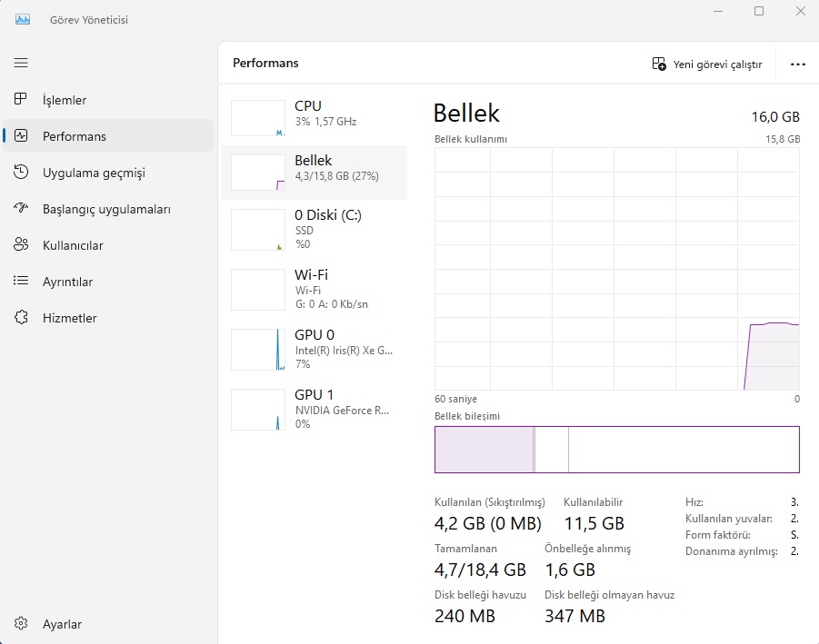
Task: Click the 1,6 GB Önbelleğe alınmış value
Action: (570, 570)
